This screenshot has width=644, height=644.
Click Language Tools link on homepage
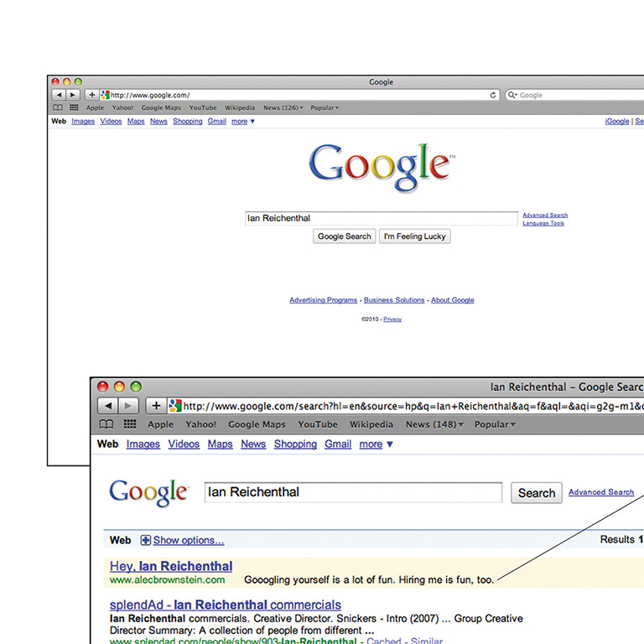[x=543, y=223]
